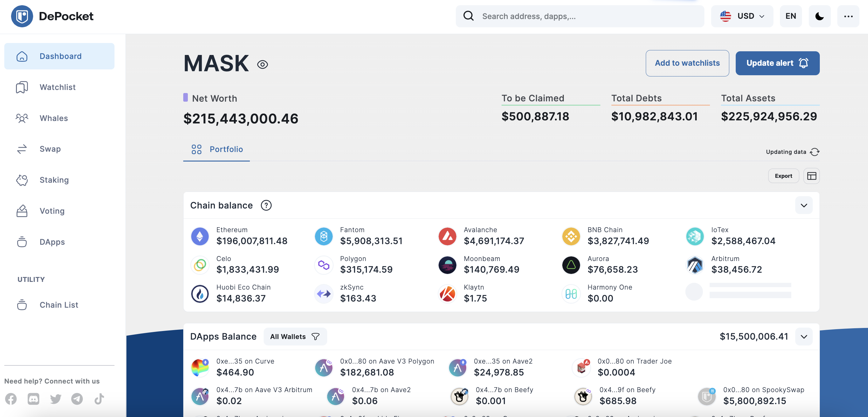Image resolution: width=868 pixels, height=417 pixels.
Task: Click the Total Assets stat
Action: click(x=770, y=108)
